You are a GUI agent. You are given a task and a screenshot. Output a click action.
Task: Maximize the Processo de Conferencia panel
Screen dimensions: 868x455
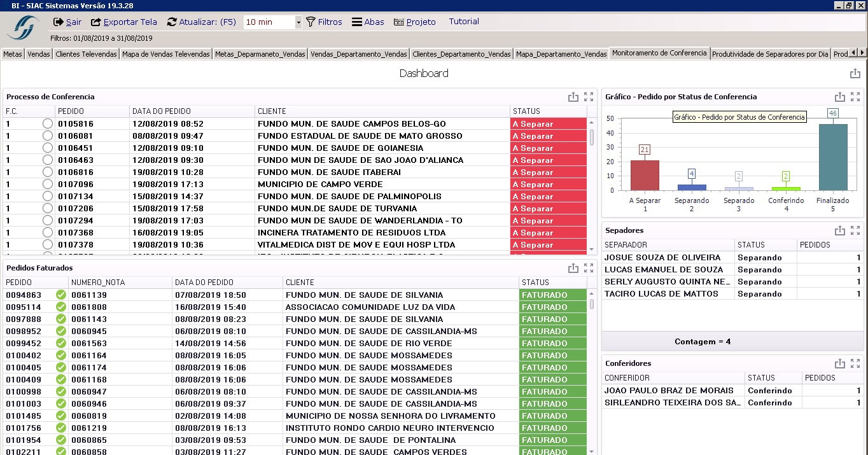pyautogui.click(x=589, y=97)
